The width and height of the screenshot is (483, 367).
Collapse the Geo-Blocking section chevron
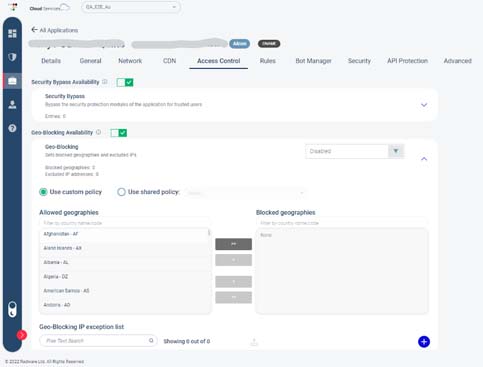tap(424, 159)
